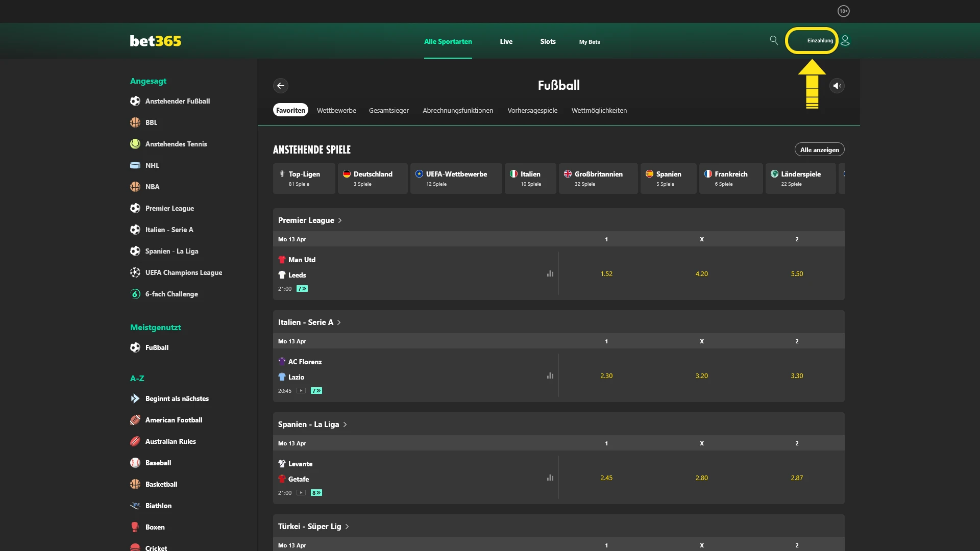
Task: Open the play preview icon for AC Florenz match
Action: click(302, 391)
